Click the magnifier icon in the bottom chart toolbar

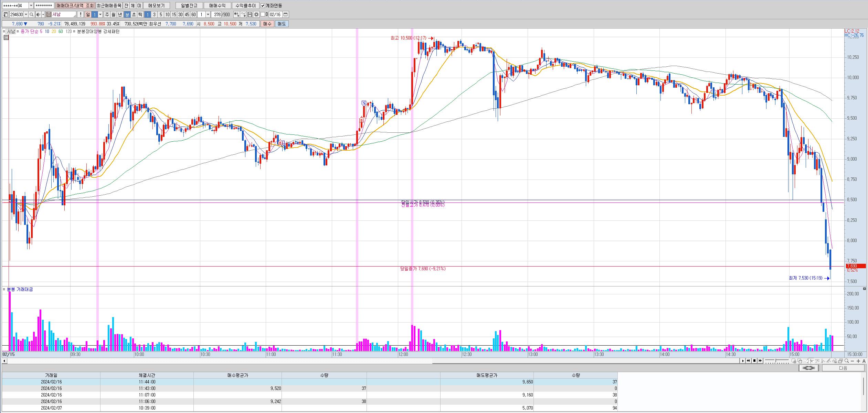click(846, 361)
